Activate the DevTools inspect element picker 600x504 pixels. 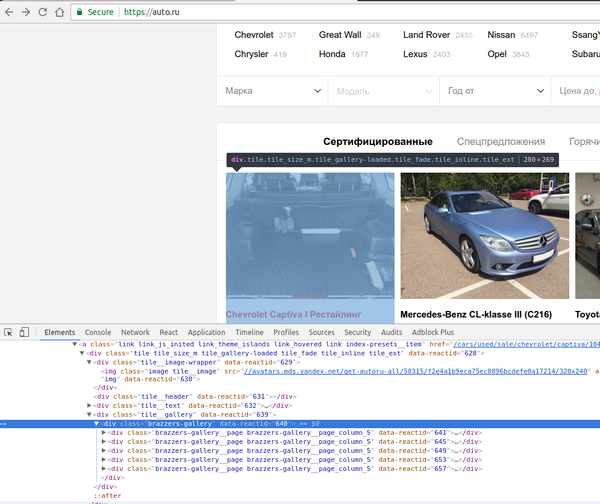pos(9,332)
